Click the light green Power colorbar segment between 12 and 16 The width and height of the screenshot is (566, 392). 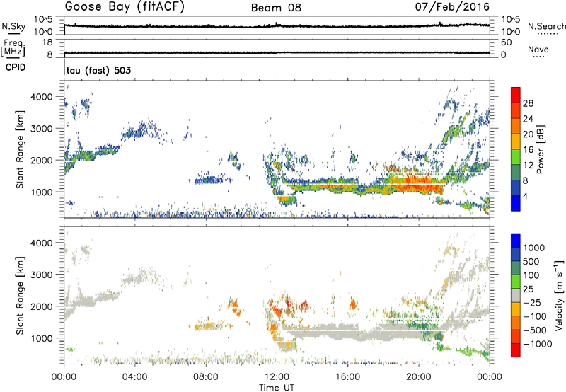click(x=516, y=157)
